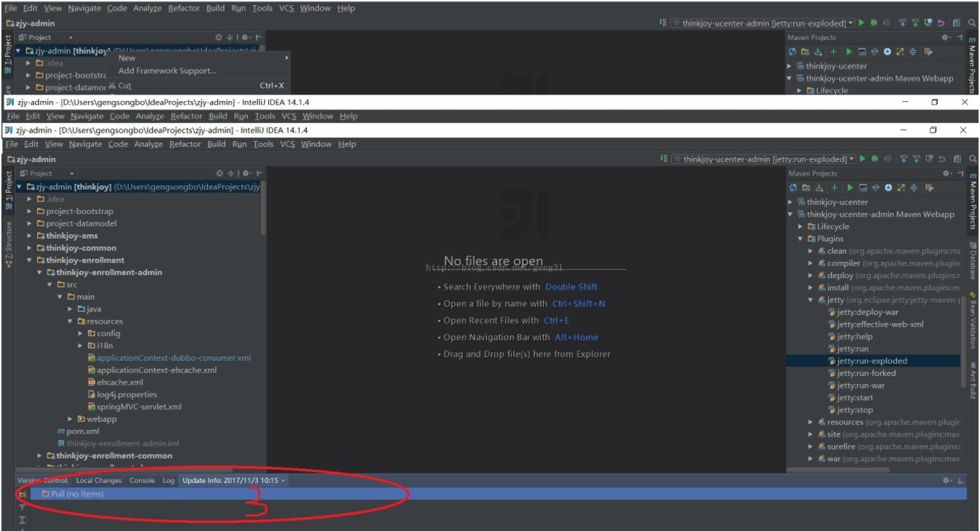Download sources and documentation, front Maven panel

[819, 188]
